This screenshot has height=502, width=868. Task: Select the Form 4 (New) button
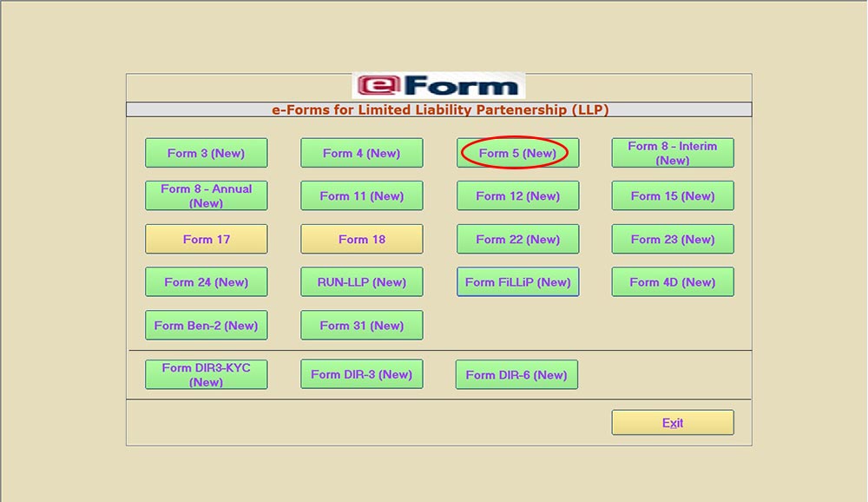(x=361, y=153)
